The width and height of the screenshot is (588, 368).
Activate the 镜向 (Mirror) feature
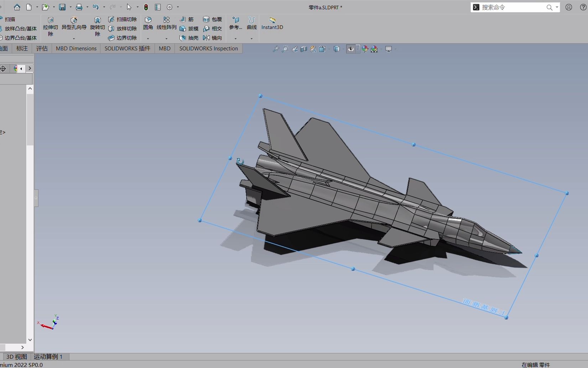pyautogui.click(x=213, y=38)
